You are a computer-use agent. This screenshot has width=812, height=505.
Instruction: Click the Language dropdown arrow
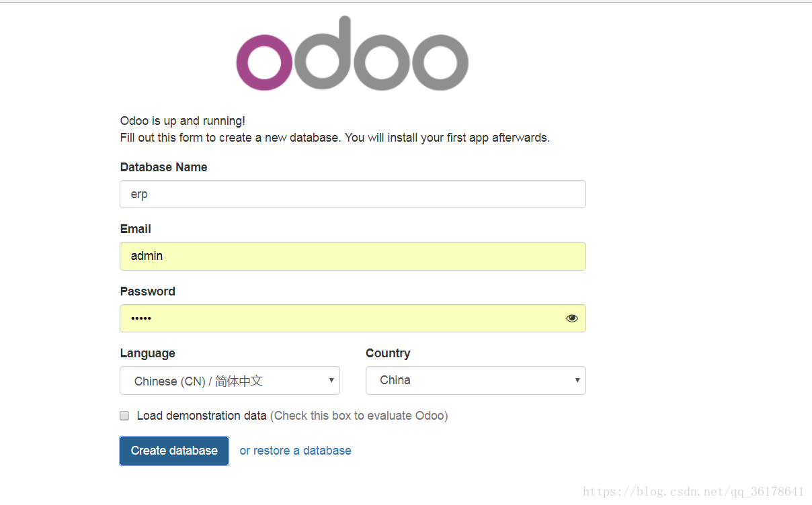click(x=331, y=380)
